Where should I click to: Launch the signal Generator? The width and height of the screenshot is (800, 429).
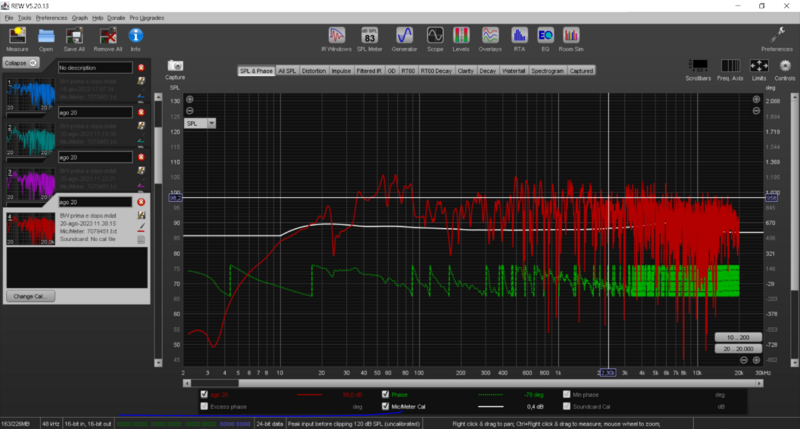coord(406,36)
